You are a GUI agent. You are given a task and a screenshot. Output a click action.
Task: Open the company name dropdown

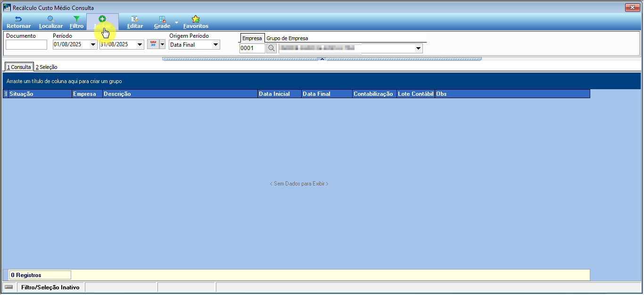point(418,48)
